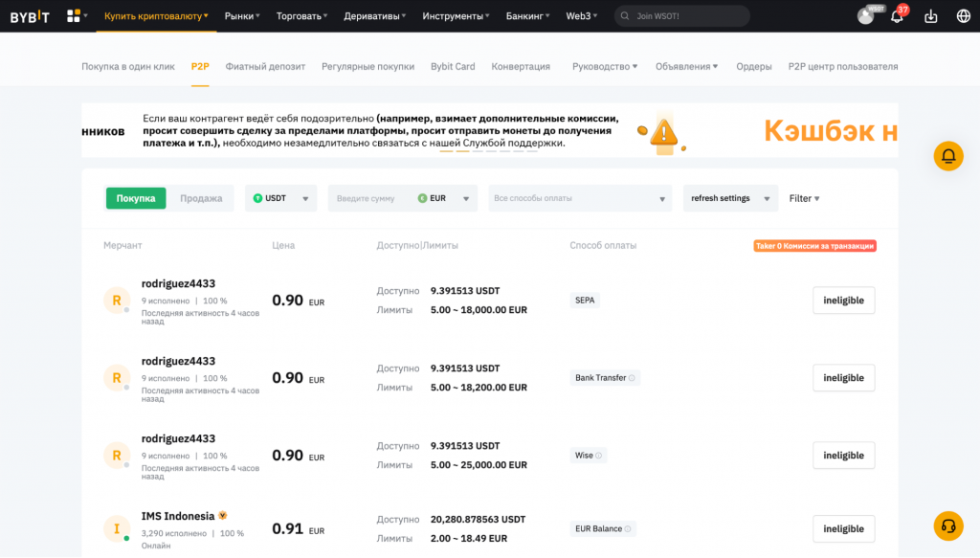Click the Кэшбэк promo banner
This screenshot has height=558, width=980.
click(831, 131)
